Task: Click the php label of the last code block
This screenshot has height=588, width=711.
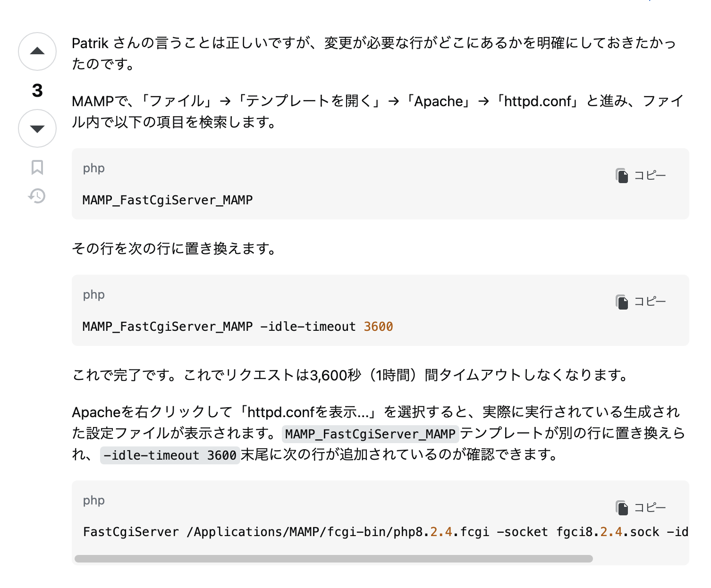Action: click(x=93, y=501)
